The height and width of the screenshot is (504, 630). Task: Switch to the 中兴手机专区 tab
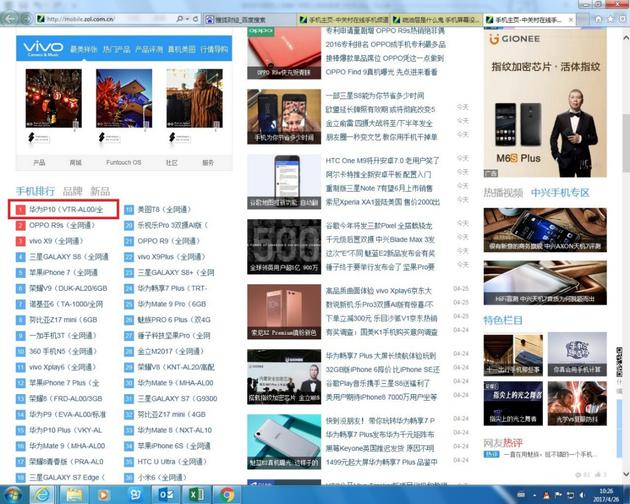point(560,193)
